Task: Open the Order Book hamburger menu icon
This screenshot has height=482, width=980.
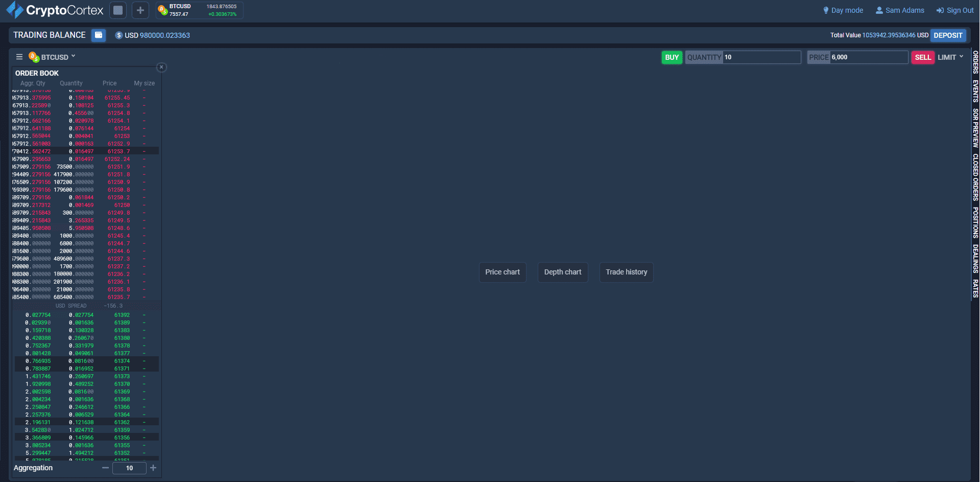Action: click(19, 56)
